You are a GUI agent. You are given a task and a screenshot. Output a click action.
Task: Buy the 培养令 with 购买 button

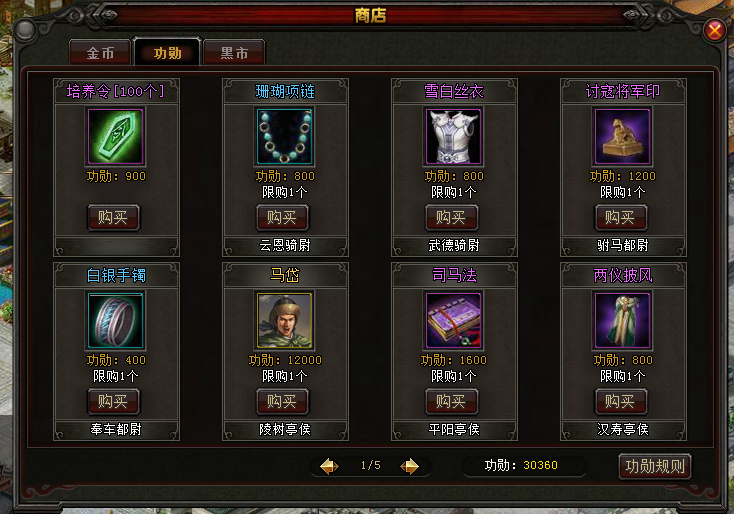tap(113, 217)
